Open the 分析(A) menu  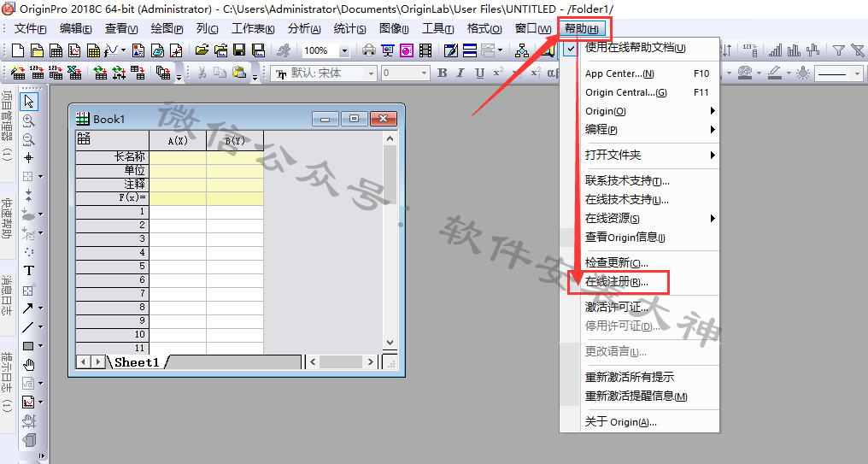click(x=304, y=29)
